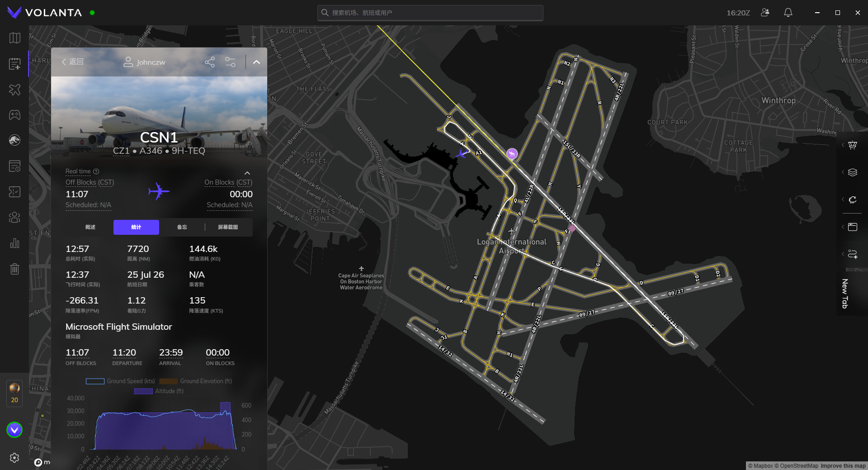Viewport: 868px width, 470px height.
Task: Open the game controller sidebar icon
Action: pos(14,115)
